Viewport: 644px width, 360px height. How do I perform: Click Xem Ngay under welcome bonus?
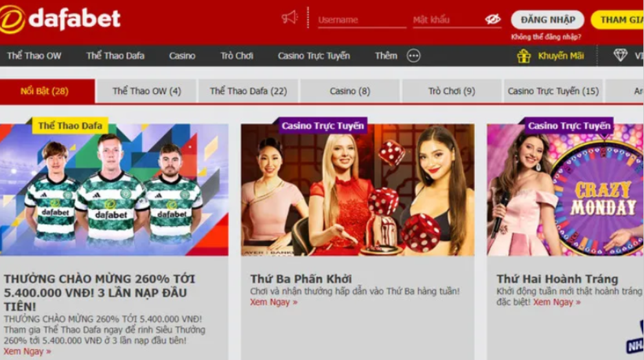[27, 352]
